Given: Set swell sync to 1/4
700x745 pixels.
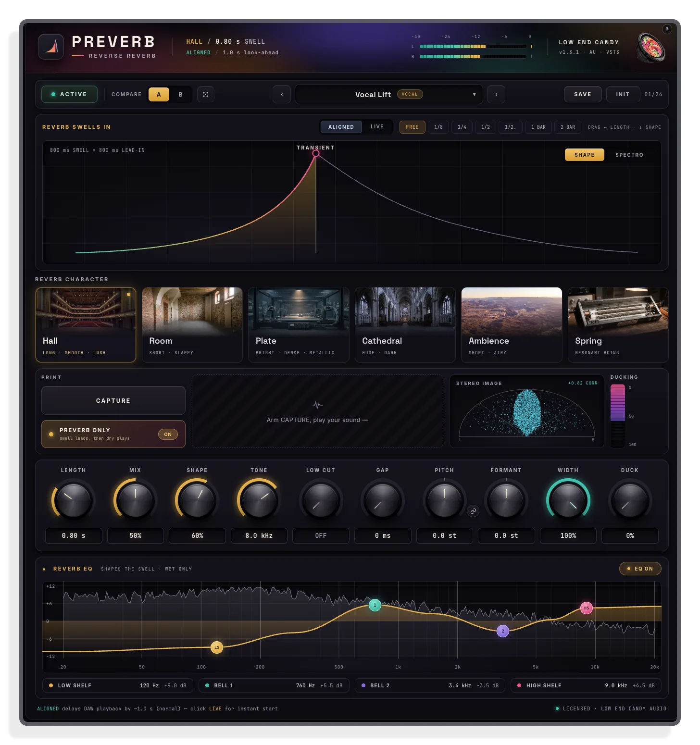Looking at the screenshot, I should 462,127.
